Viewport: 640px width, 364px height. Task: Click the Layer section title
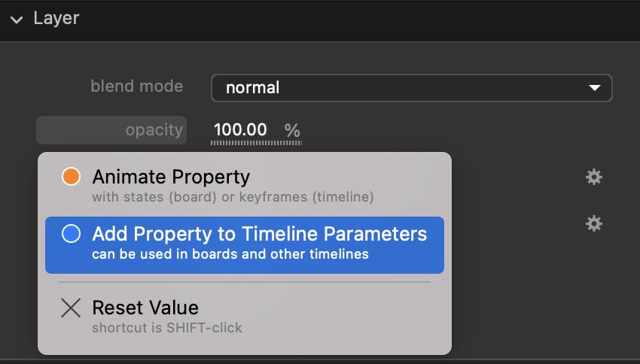(x=56, y=18)
